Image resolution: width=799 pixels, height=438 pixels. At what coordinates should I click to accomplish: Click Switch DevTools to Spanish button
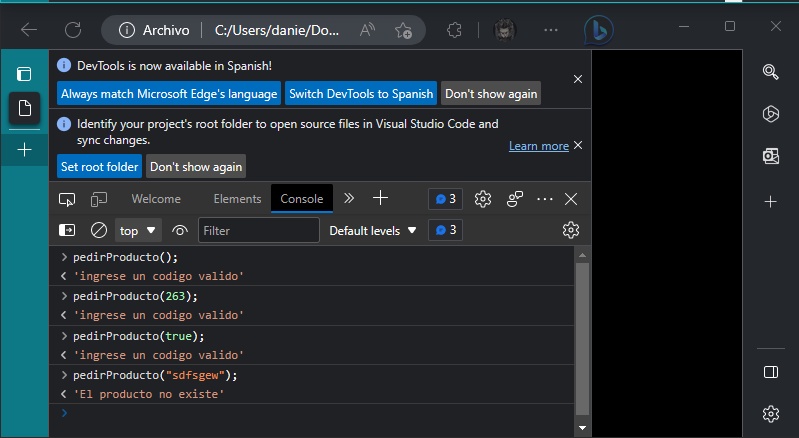point(361,93)
